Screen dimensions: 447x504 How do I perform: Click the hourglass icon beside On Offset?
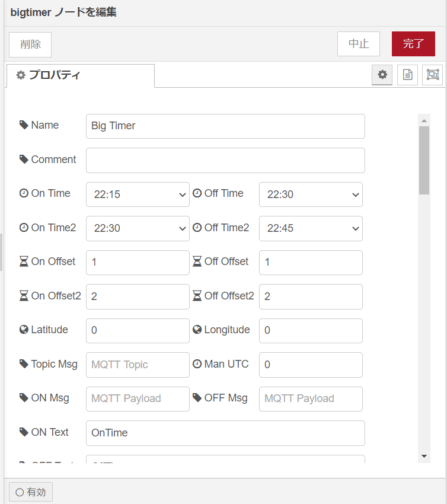point(24,261)
